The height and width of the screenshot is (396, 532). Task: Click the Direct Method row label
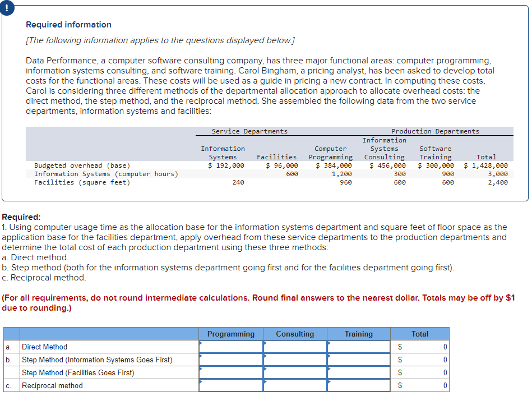(x=44, y=347)
